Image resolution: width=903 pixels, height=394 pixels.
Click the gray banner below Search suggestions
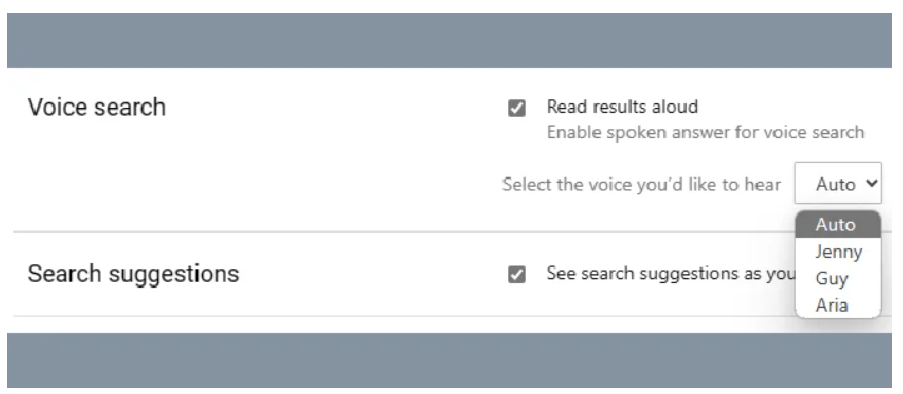coord(449,360)
